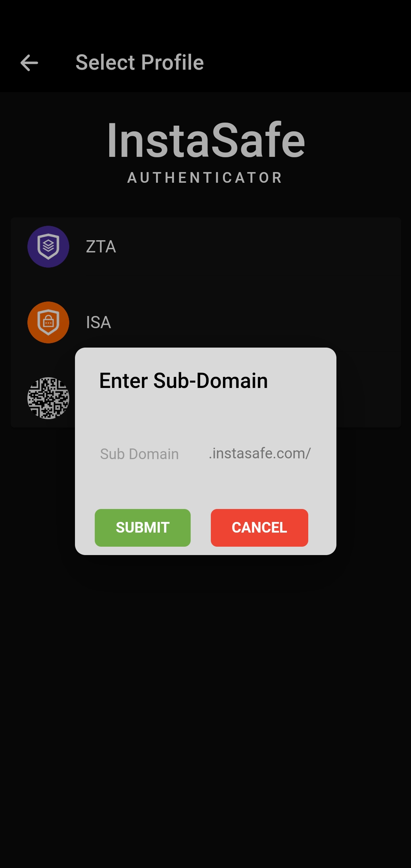Screen dimensions: 411x868
Task: Choose the ZTA profile label
Action: (101, 247)
